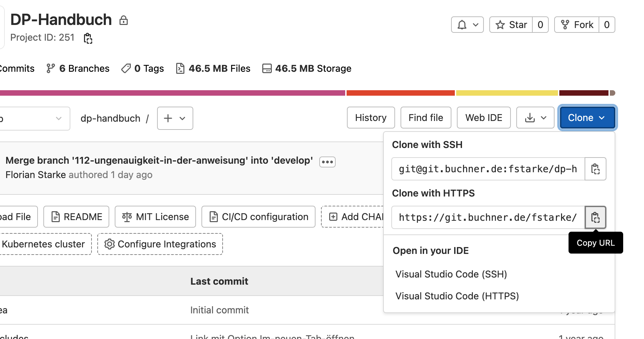This screenshot has width=644, height=339.
Task: Open in Visual Studio Code (SSH)
Action: (451, 274)
